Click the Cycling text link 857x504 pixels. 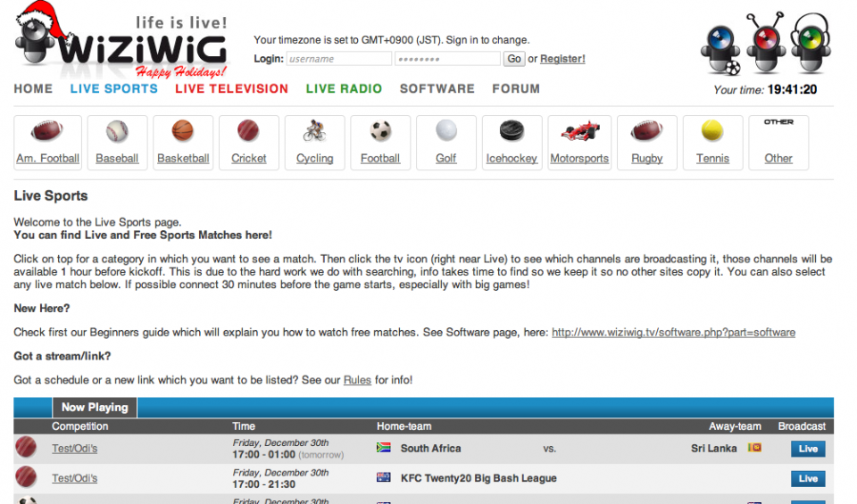click(x=315, y=159)
